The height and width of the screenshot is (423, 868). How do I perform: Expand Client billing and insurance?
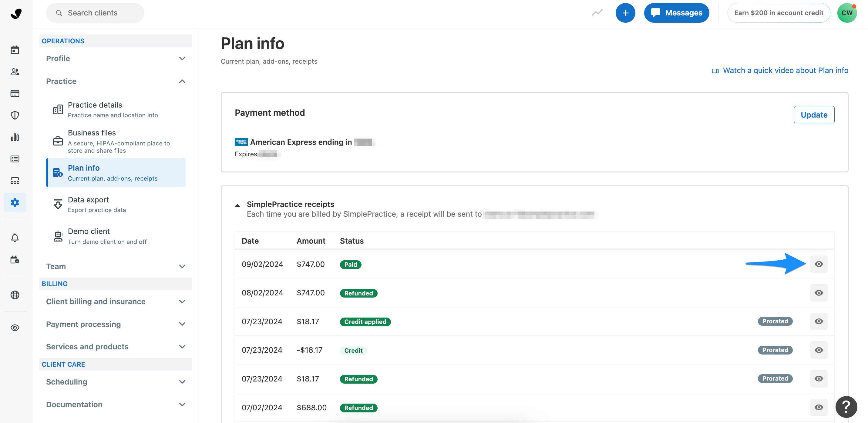(x=116, y=301)
